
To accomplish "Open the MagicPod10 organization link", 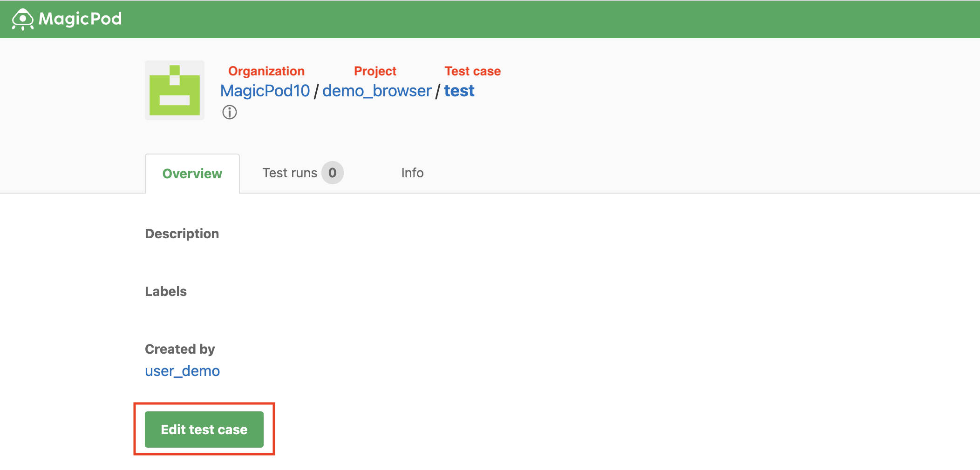I will (265, 91).
